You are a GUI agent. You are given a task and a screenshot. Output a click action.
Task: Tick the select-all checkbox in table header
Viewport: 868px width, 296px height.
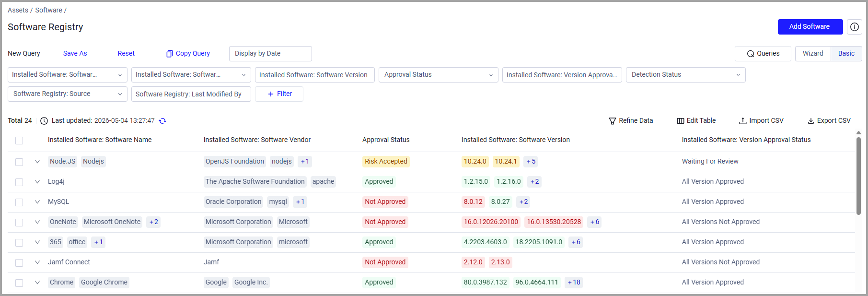19,141
